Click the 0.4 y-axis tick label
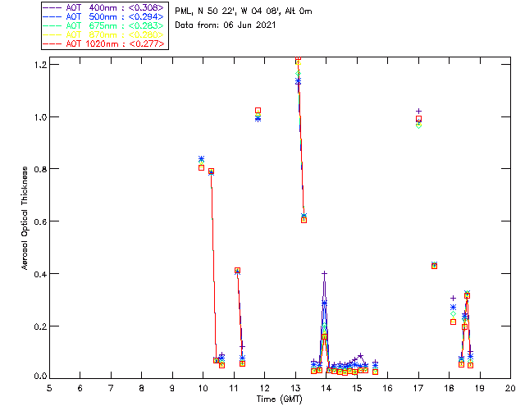525x420 pixels. [40, 274]
